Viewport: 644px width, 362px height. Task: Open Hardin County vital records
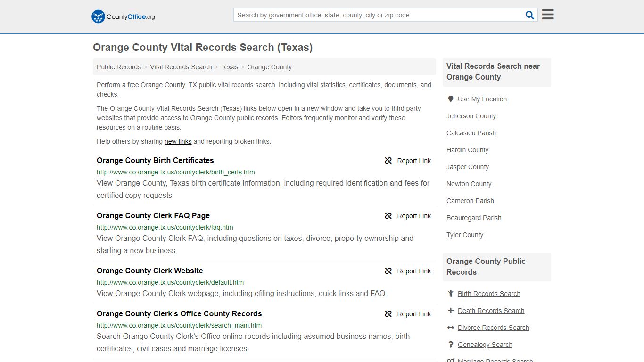coord(468,150)
